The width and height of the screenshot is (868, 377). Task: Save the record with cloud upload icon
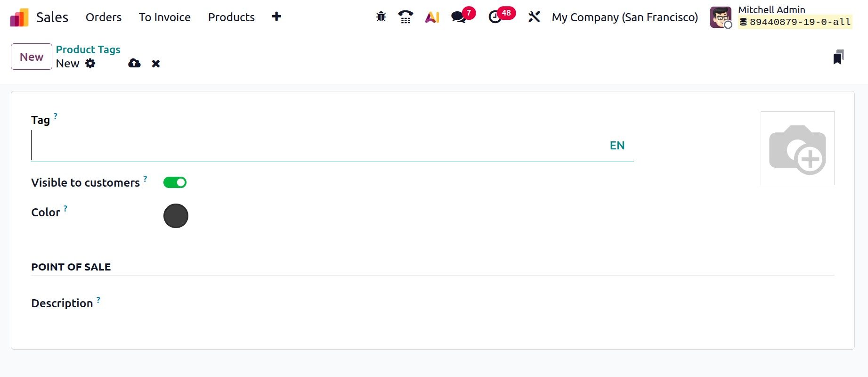(134, 63)
